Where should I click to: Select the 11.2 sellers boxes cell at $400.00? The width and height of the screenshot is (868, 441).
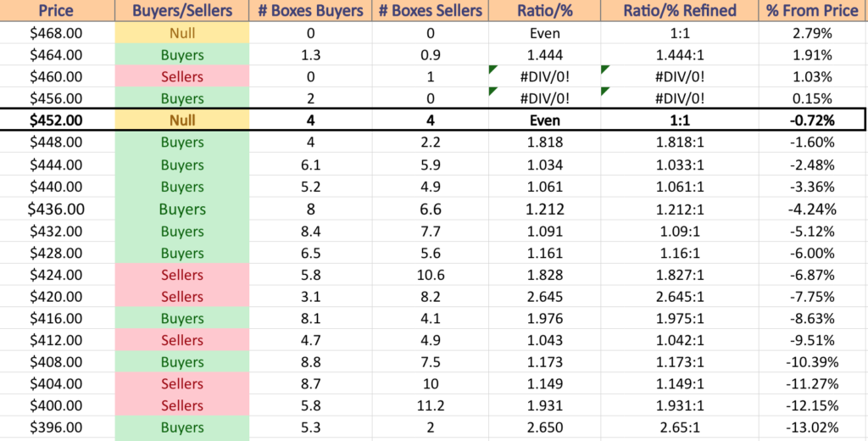point(430,406)
